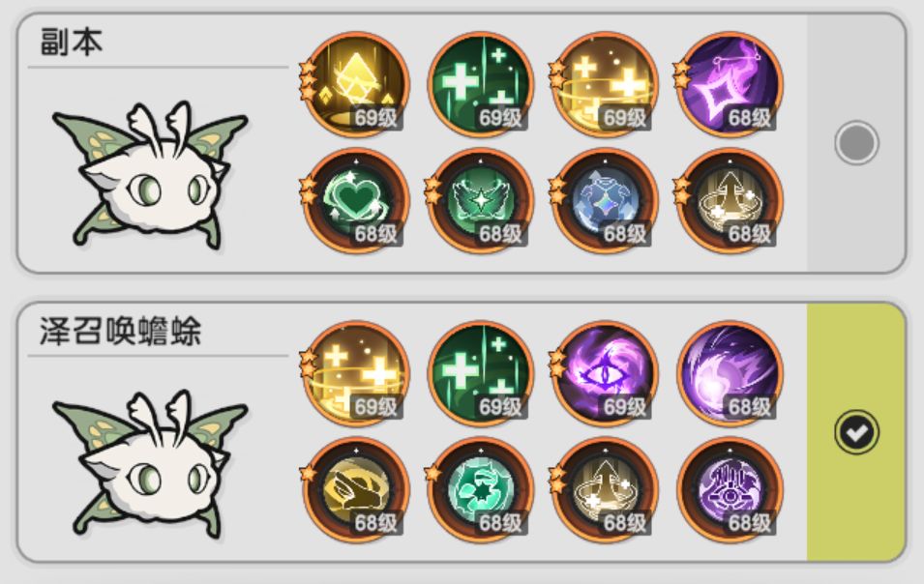
Task: Click the 泽召唤蟾蜍 preset title
Action: [x=120, y=331]
